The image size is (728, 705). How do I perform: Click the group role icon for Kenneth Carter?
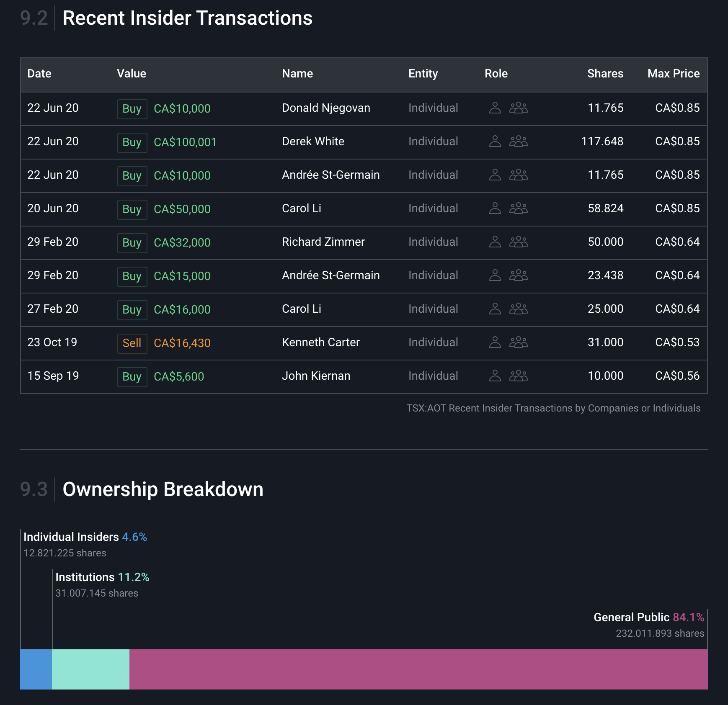[519, 342]
